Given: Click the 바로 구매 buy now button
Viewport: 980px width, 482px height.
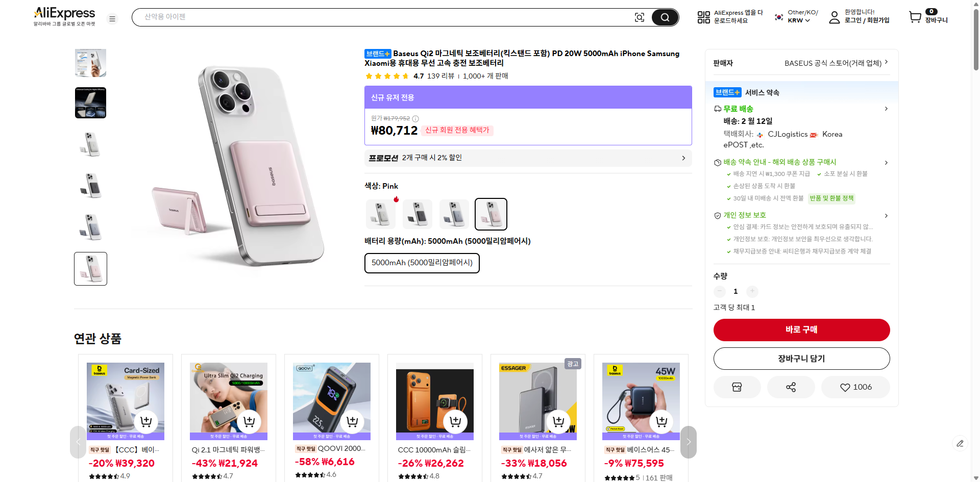Looking at the screenshot, I should coord(801,330).
